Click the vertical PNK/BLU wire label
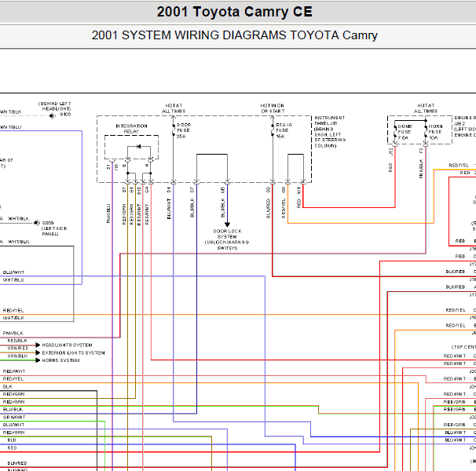Viewport: 476px width, 471px height. coord(108,214)
